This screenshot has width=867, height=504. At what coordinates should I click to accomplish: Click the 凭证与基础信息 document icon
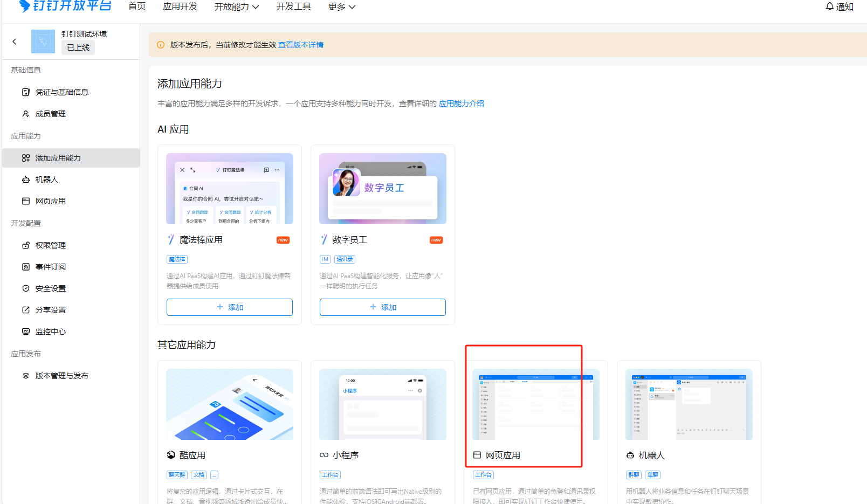click(25, 92)
